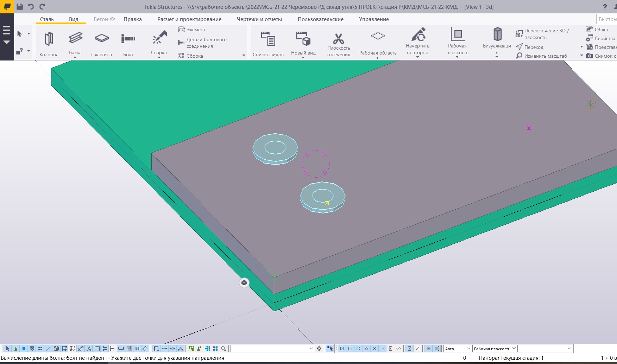Click Переход button

(530, 47)
